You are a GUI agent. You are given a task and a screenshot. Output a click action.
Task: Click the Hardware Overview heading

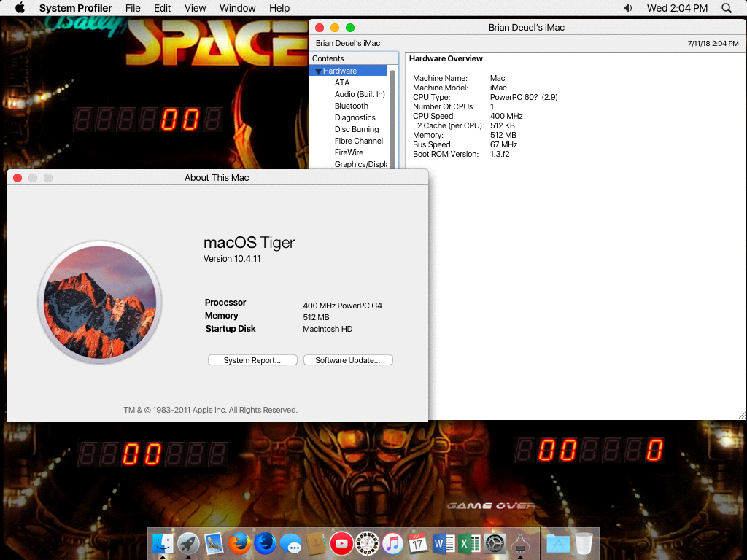(447, 58)
